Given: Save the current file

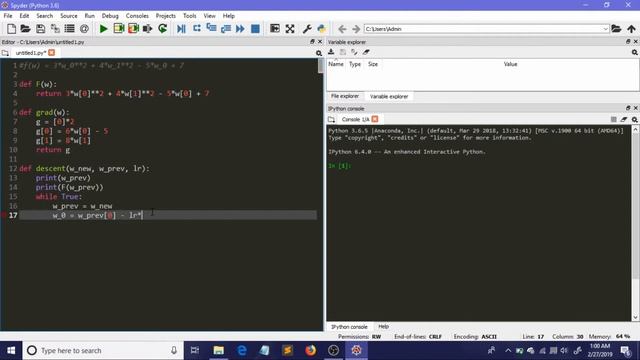Looking at the screenshot, I should click(40, 29).
